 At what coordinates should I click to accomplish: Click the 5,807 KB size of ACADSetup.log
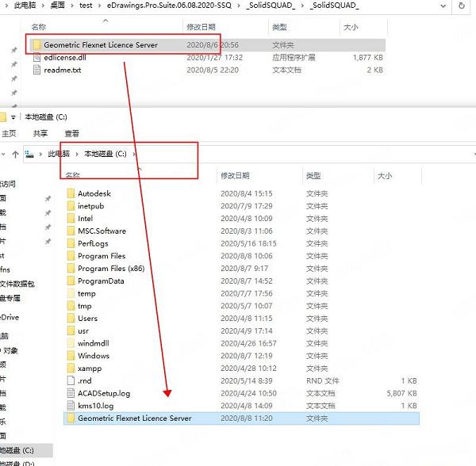pos(401,393)
